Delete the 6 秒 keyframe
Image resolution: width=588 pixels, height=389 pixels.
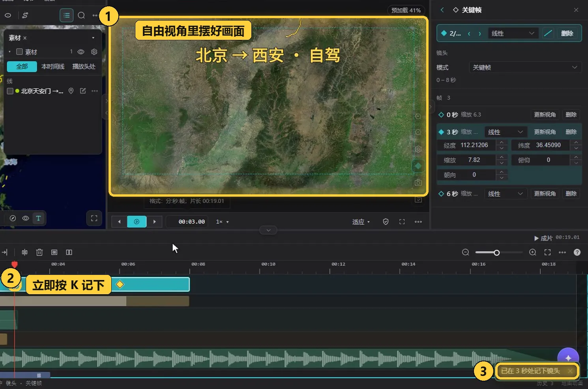click(x=571, y=194)
